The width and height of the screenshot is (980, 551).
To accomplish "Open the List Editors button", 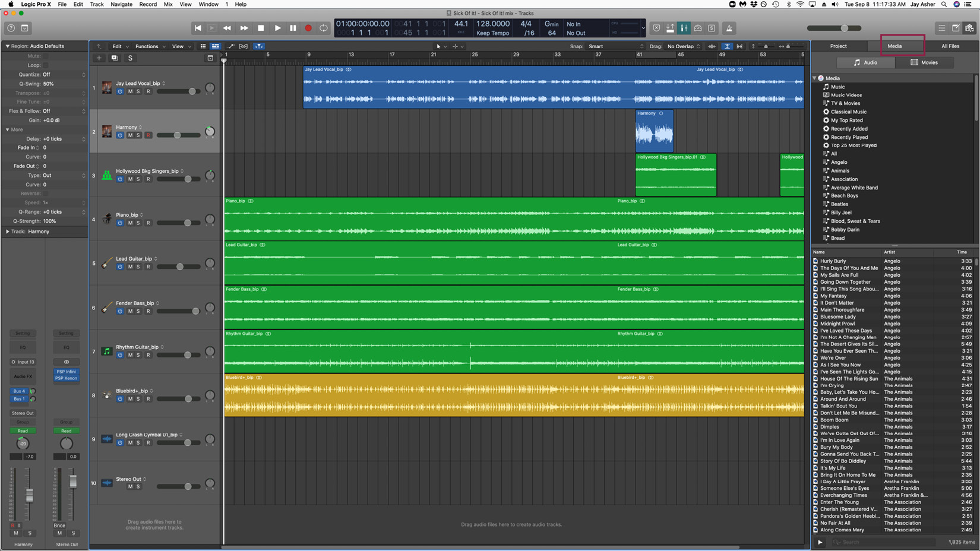I will coord(941,28).
